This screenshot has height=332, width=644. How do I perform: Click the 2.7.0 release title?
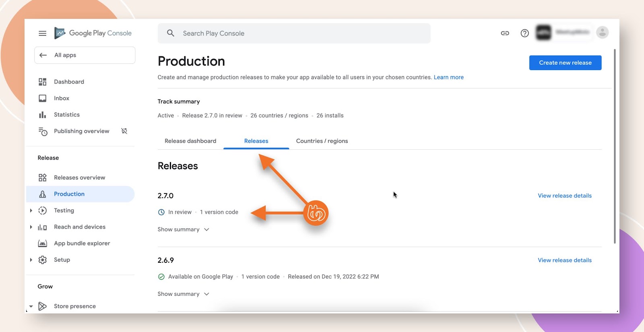point(165,196)
